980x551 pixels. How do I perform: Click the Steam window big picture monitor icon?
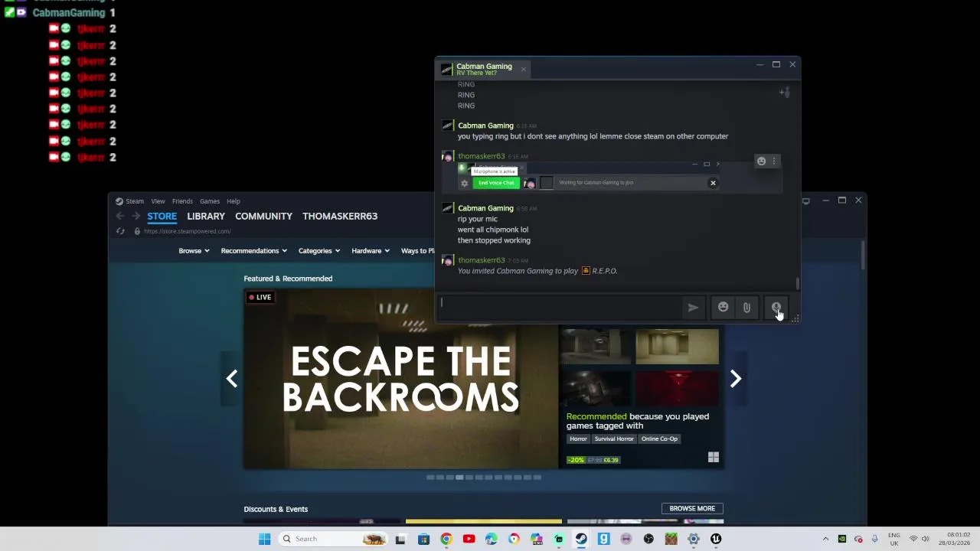805,201
